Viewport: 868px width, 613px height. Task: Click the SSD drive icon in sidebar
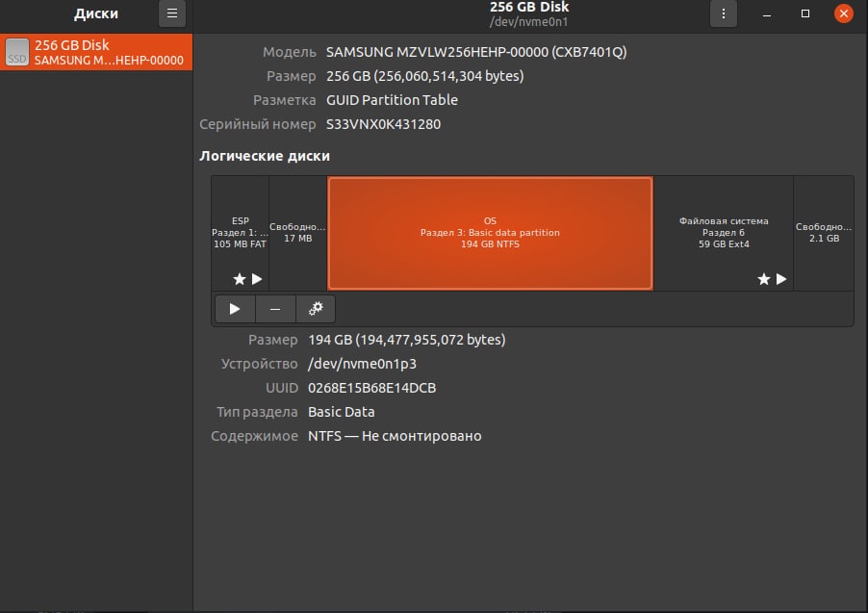[17, 52]
